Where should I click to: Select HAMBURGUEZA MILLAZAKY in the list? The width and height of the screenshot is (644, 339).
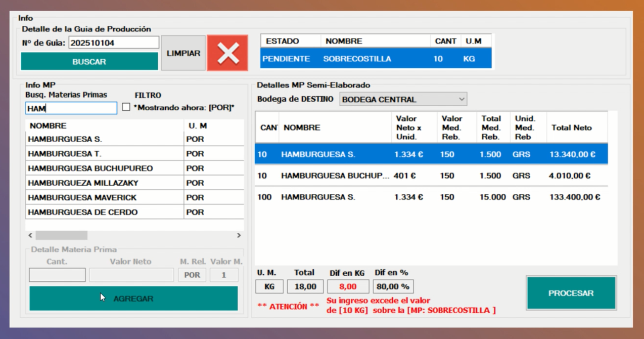[104, 183]
